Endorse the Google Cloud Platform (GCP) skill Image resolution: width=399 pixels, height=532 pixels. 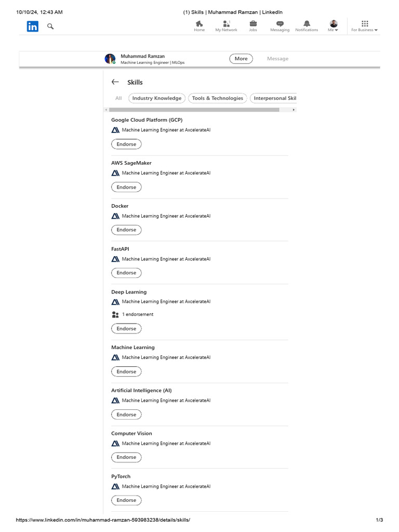(x=126, y=144)
